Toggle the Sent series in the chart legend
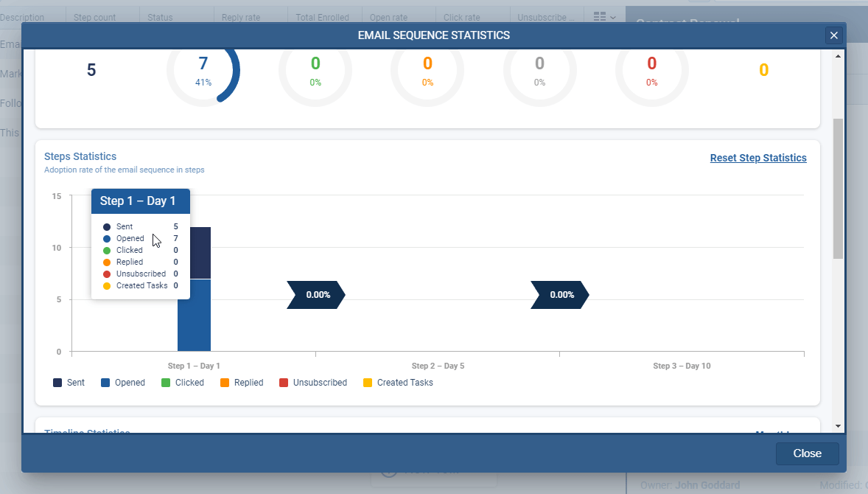The height and width of the screenshot is (494, 868). point(69,382)
